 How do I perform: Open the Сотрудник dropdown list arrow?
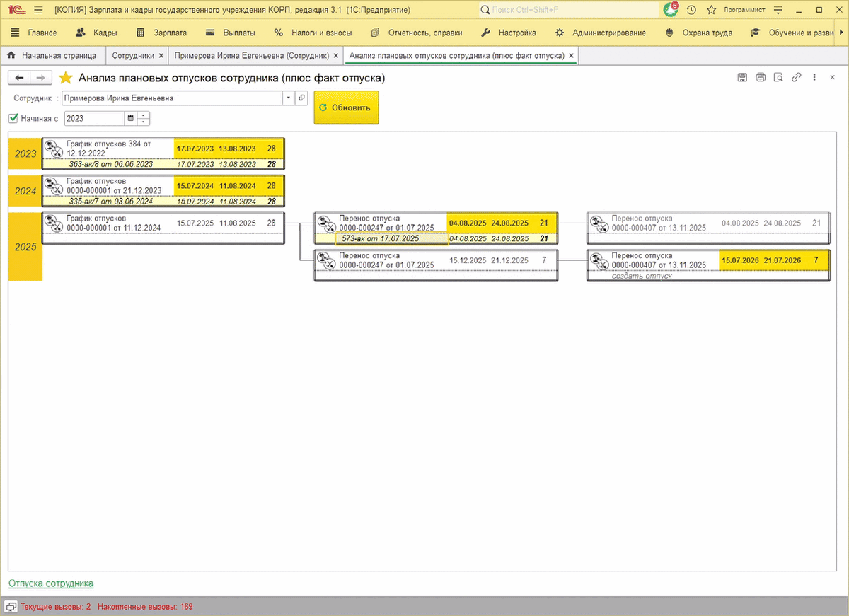(x=289, y=98)
